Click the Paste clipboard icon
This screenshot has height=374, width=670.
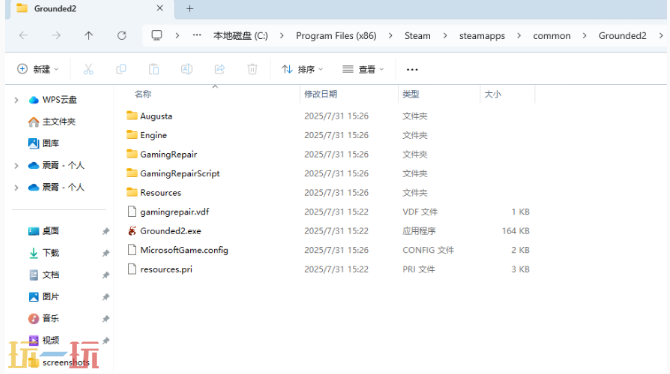154,69
